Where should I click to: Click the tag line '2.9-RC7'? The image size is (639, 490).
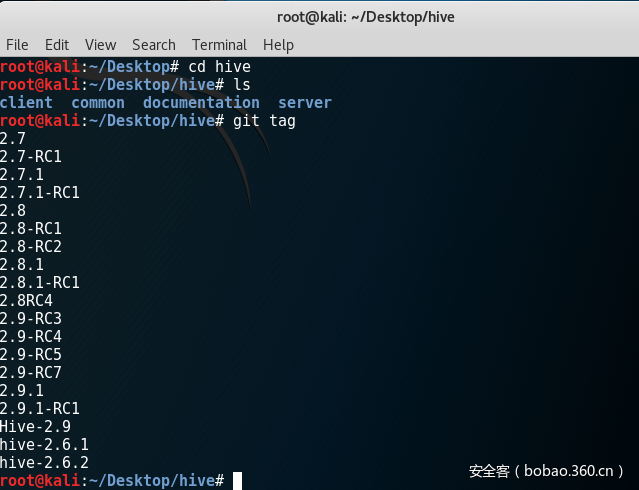click(x=31, y=373)
